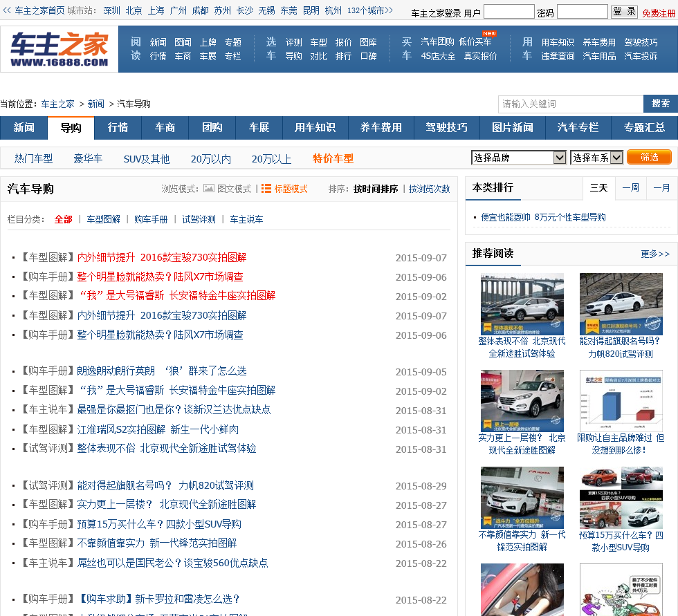
Task: Open thumbnail for 新一代锋范实拍图解
Action: (x=522, y=498)
